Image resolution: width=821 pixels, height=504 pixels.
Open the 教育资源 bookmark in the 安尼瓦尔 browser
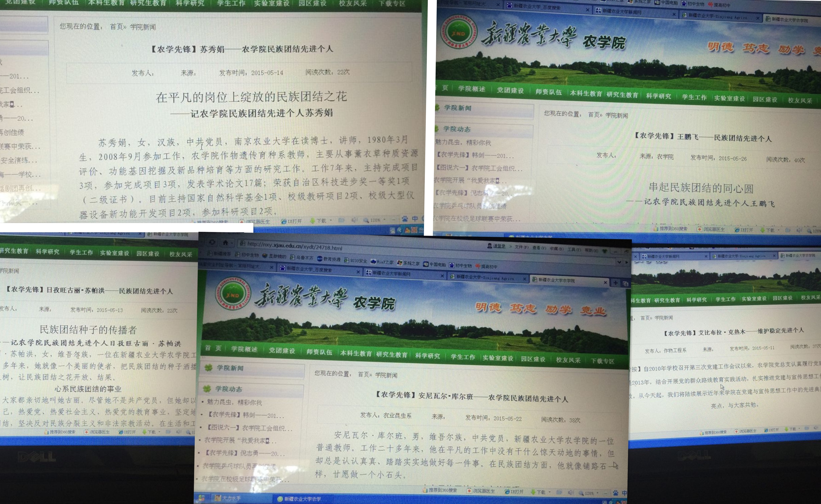coord(329,259)
